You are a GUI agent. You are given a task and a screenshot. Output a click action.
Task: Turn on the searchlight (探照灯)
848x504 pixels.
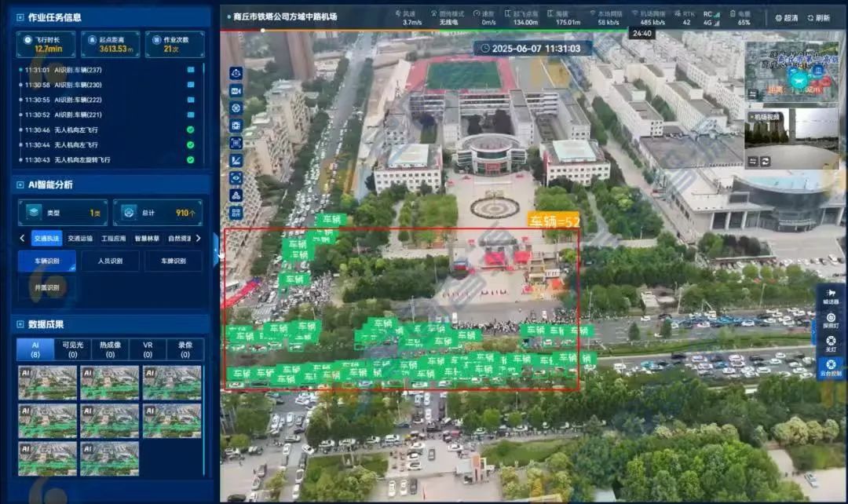[831, 320]
